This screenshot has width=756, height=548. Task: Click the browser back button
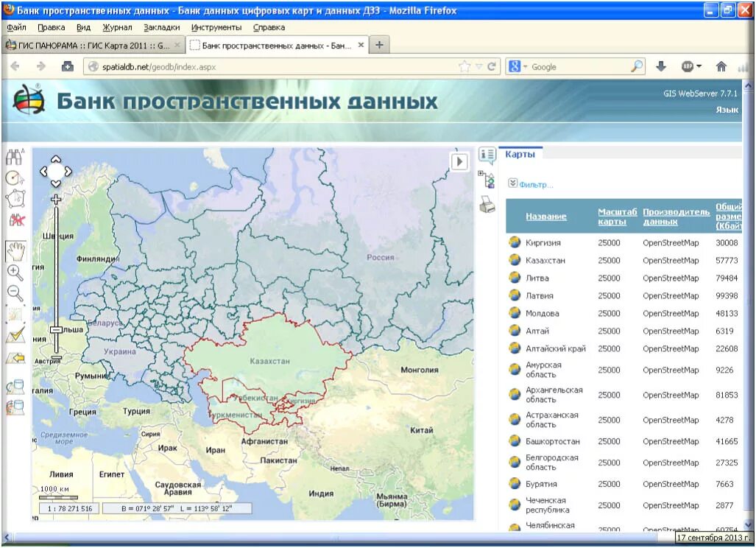15,66
